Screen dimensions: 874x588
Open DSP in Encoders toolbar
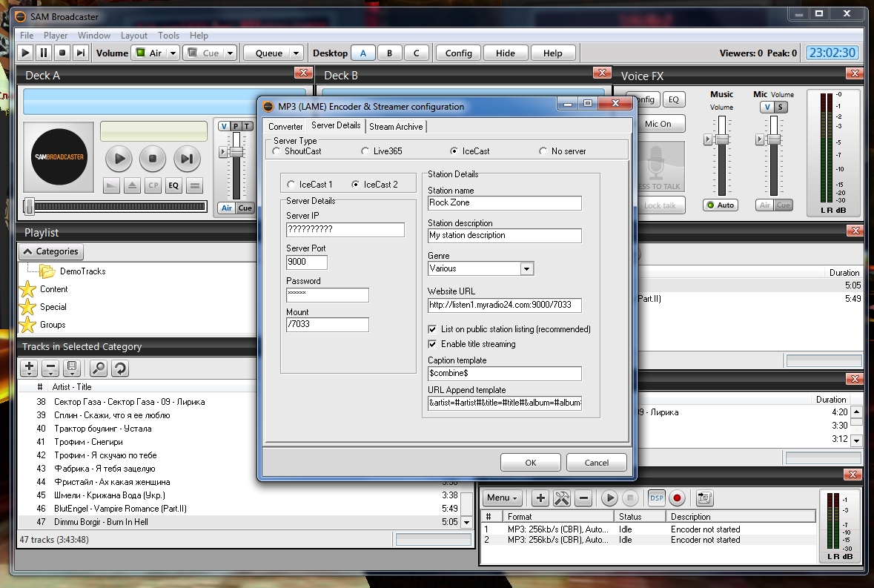[657, 498]
